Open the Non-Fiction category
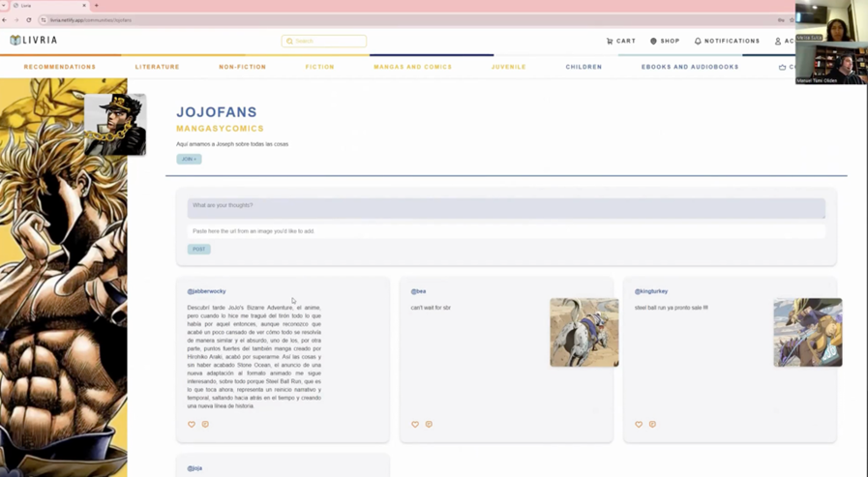 (243, 67)
